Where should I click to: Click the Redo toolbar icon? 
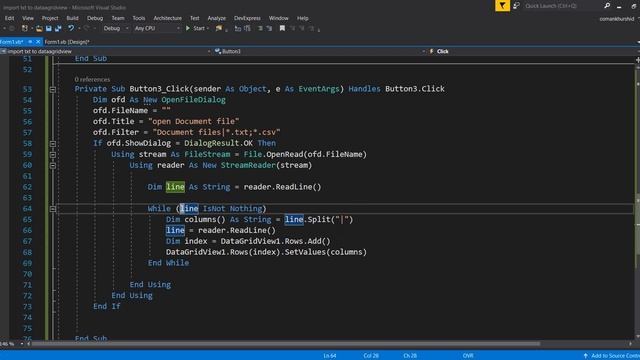[x=86, y=28]
